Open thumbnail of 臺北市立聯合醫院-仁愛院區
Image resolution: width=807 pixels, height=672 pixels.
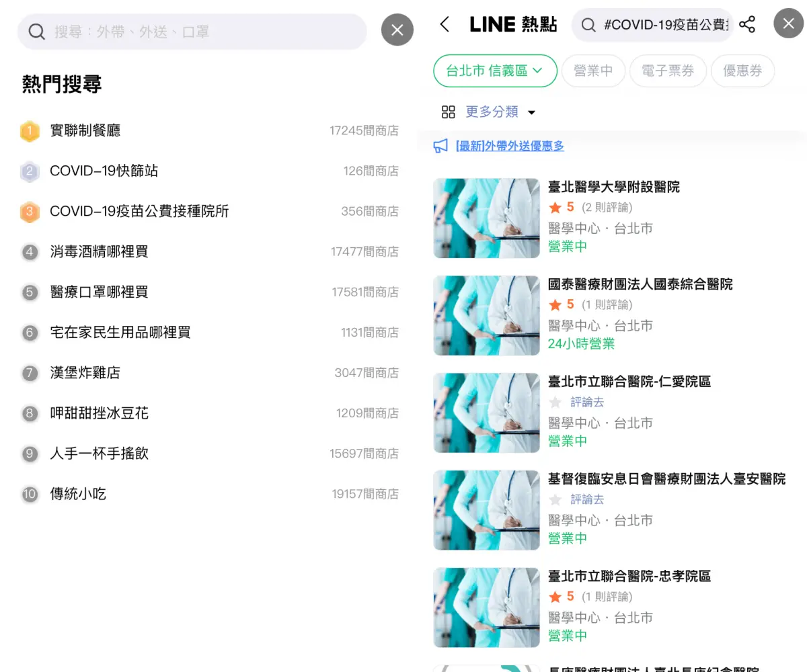[x=486, y=413]
